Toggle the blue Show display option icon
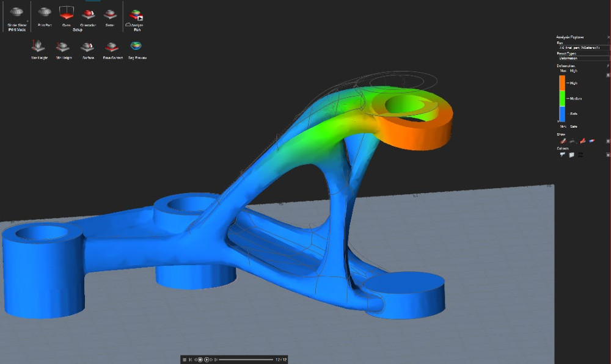611x364 pixels. (592, 141)
